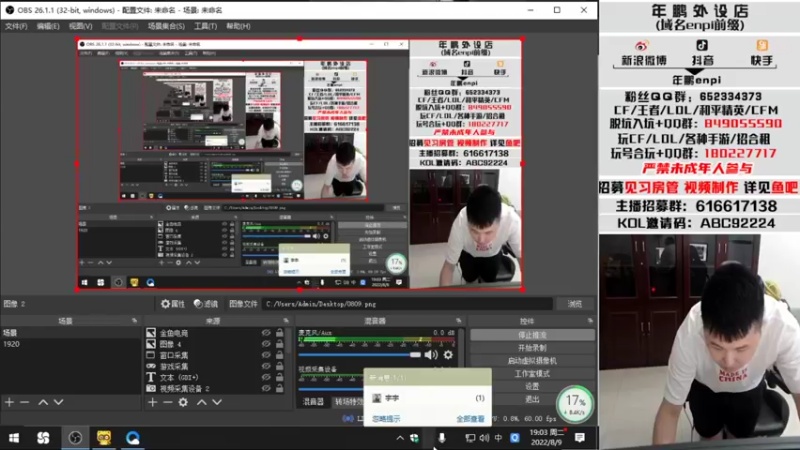Viewport: 800px width, 450px height.
Task: Pop out the 来源 dock panel
Action: [x=286, y=320]
